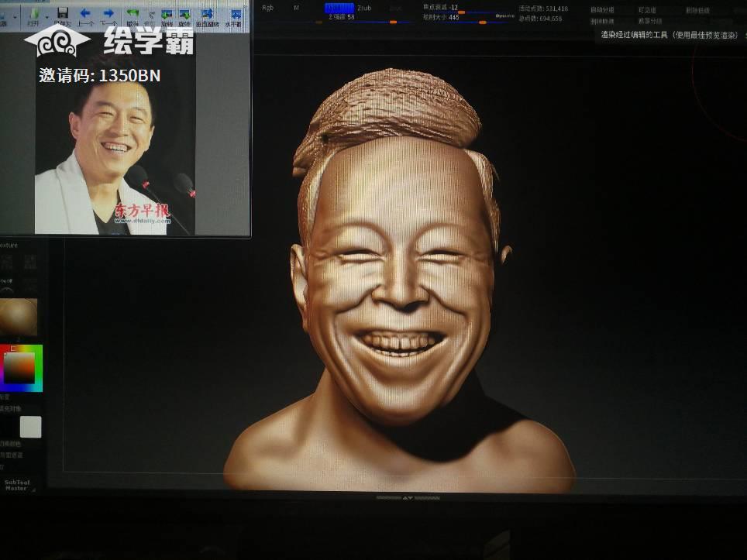This screenshot has height=560, width=747.
Task: Toggle the Rgb channel button
Action: (268, 8)
